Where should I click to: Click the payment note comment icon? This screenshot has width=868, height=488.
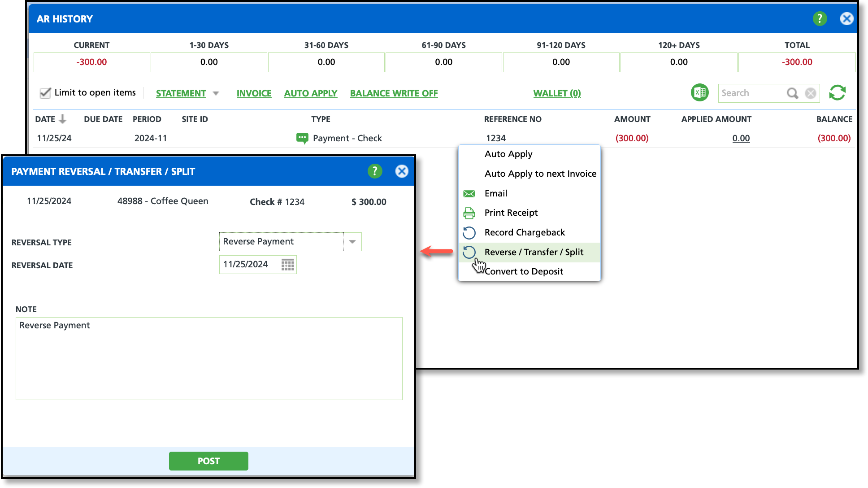(x=302, y=138)
